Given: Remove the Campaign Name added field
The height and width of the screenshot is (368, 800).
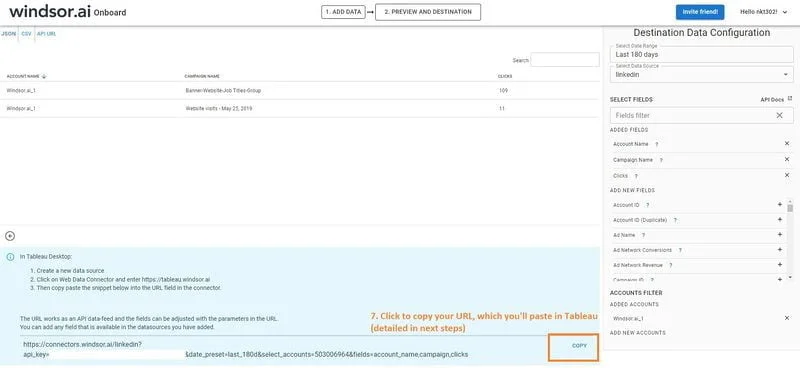Looking at the screenshot, I should point(787,159).
